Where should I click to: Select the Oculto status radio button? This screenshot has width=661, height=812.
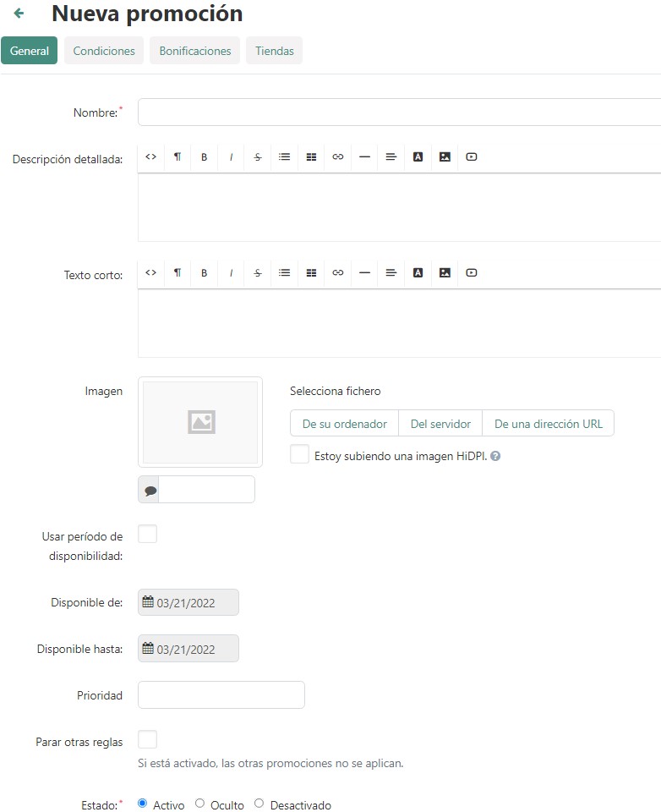coord(200,804)
